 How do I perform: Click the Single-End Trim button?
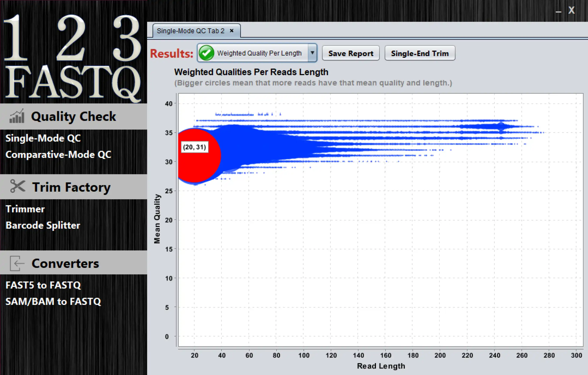tap(420, 53)
